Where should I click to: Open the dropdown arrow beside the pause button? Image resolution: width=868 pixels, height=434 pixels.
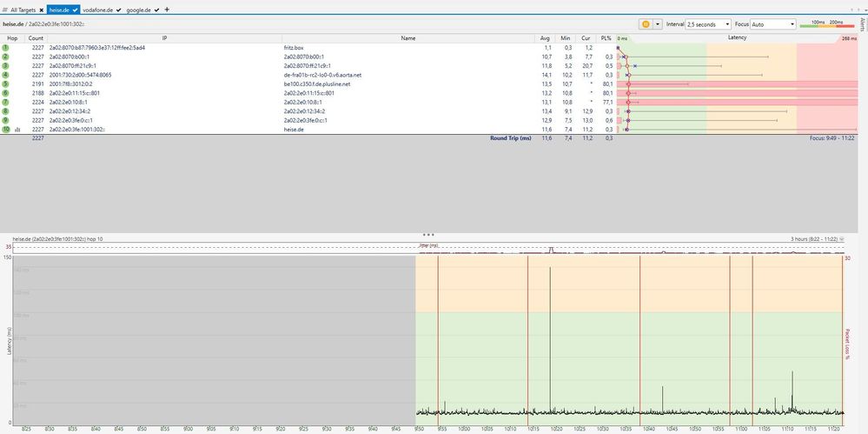click(x=657, y=24)
